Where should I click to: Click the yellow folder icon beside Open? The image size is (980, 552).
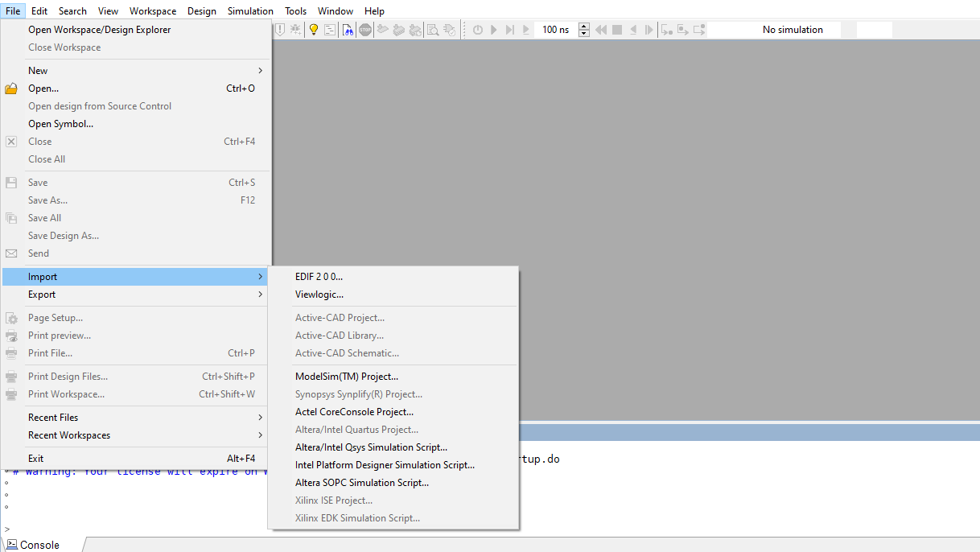coord(11,89)
